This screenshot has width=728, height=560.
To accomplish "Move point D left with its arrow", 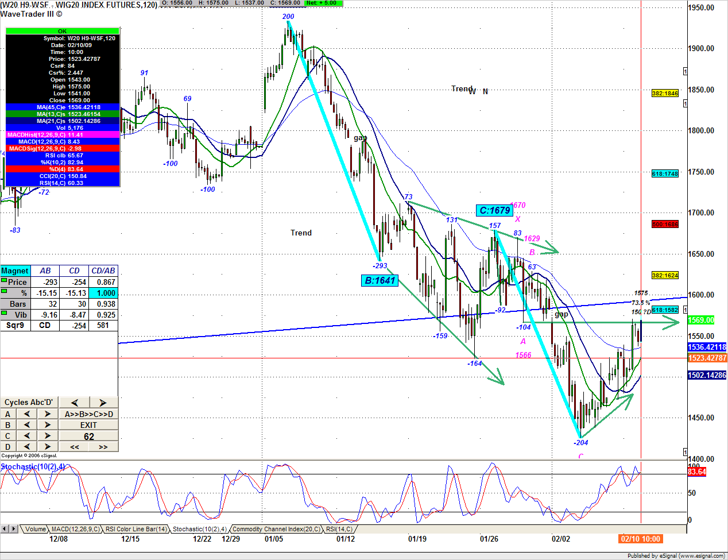I will click(27, 447).
